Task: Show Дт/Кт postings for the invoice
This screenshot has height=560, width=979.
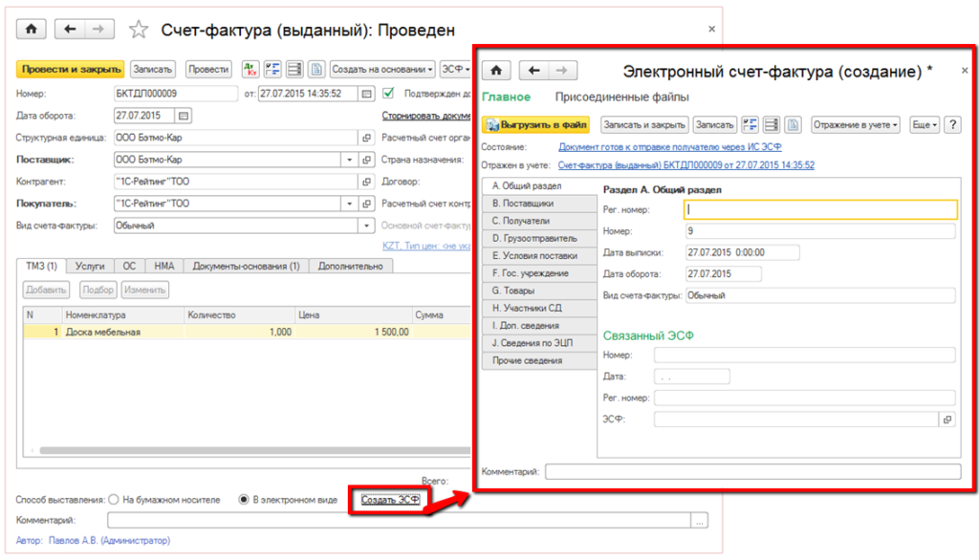Action: click(250, 70)
